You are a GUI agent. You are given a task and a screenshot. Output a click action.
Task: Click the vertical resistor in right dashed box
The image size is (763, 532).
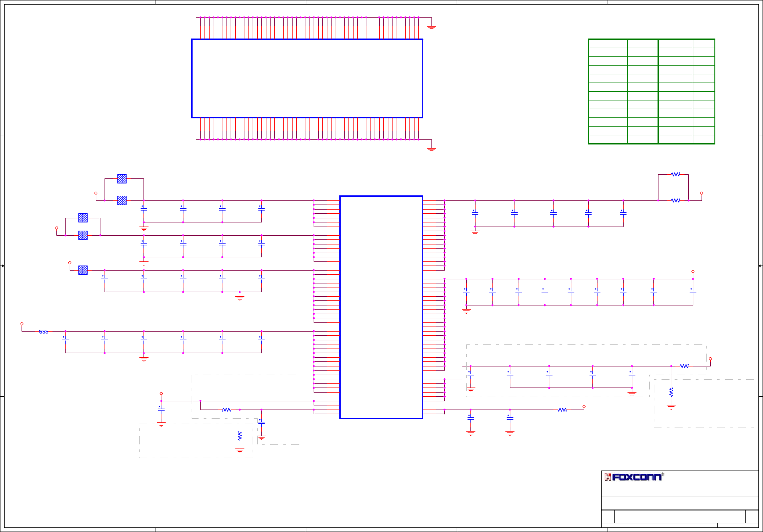point(671,393)
